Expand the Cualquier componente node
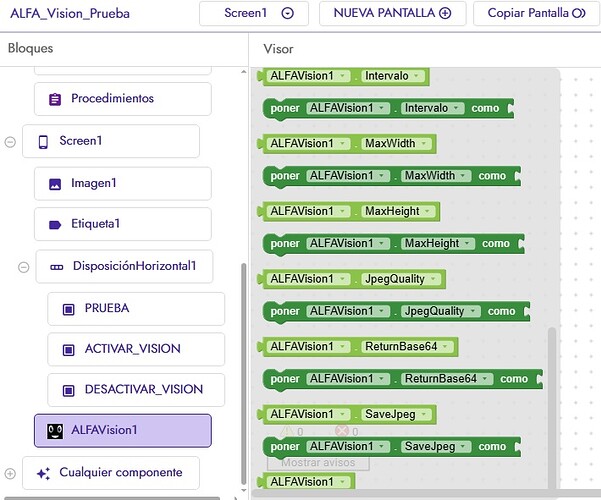Viewport: 601px width, 500px height. pyautogui.click(x=10, y=474)
